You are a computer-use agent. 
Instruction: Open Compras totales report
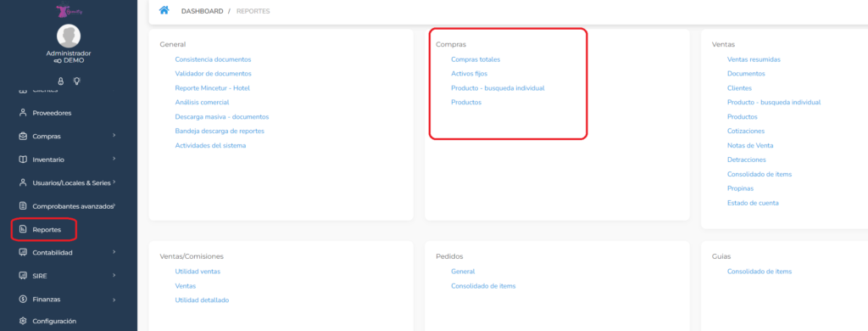[476, 59]
